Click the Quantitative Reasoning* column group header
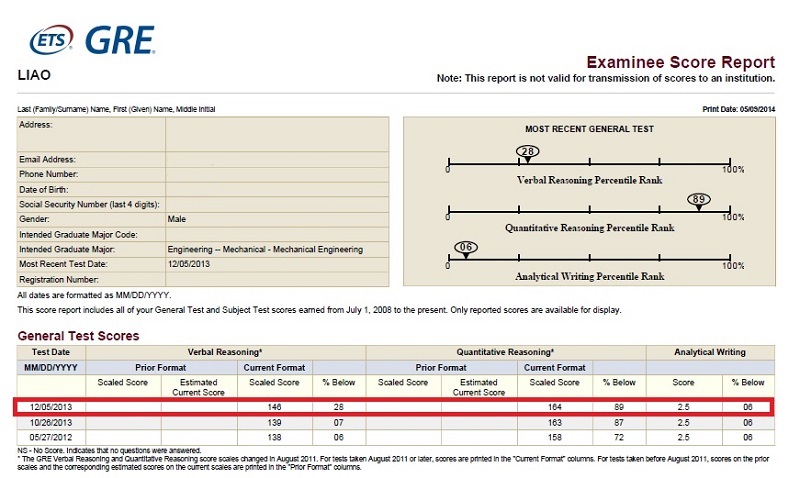 (505, 352)
